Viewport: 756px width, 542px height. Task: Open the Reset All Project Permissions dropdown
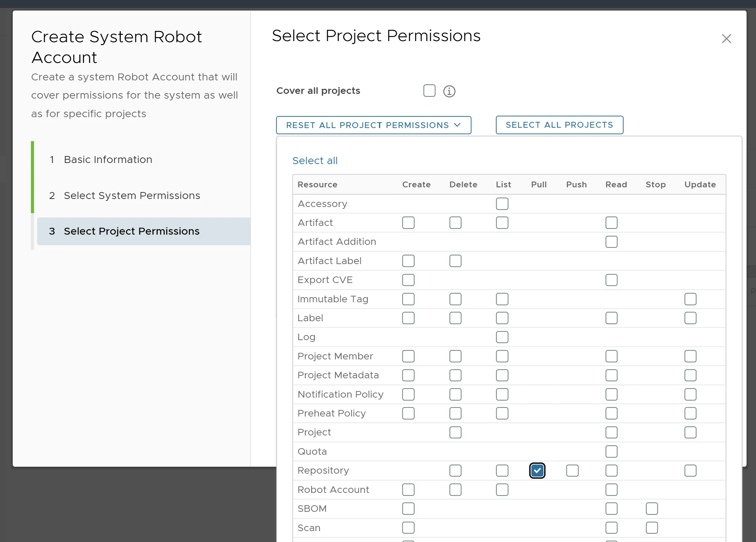pos(374,125)
